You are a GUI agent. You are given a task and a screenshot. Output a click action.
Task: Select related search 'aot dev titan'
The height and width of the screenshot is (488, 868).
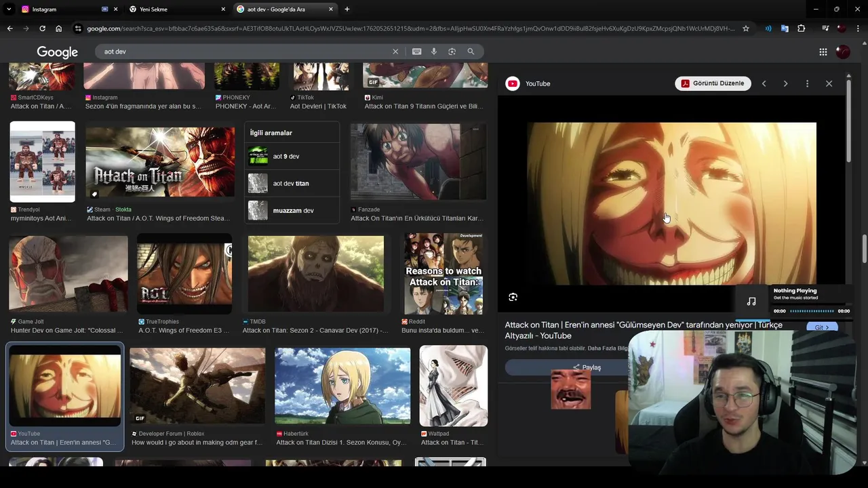(x=292, y=184)
